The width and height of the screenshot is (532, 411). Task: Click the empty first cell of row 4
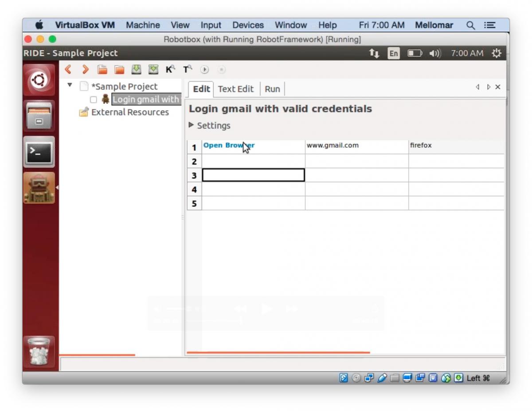253,189
